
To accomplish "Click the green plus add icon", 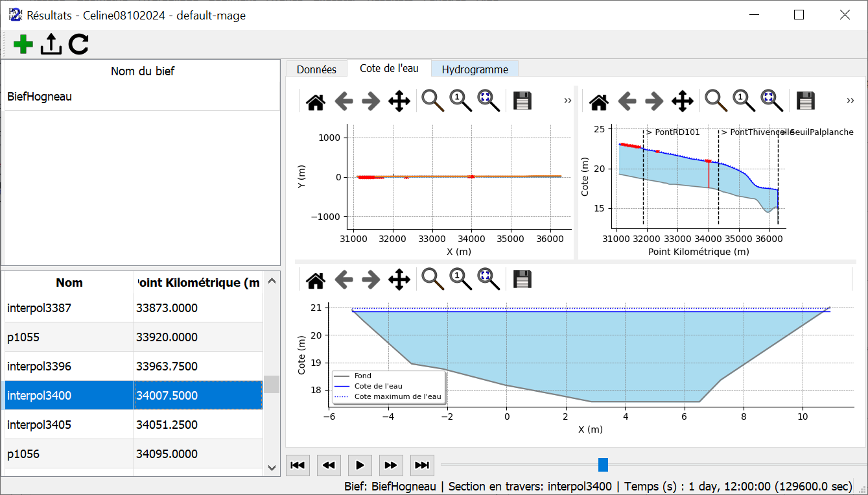I will [x=23, y=44].
